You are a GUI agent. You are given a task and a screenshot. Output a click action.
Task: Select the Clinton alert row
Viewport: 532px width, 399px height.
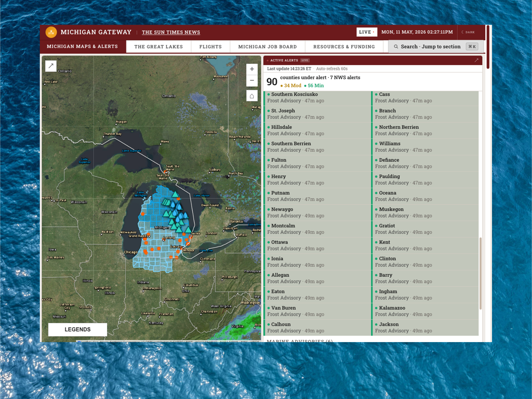[425, 262]
